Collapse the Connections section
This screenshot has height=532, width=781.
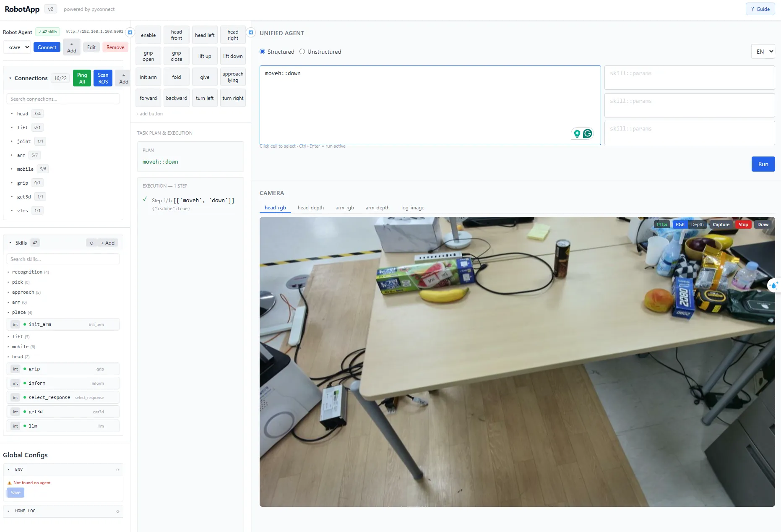[10, 78]
